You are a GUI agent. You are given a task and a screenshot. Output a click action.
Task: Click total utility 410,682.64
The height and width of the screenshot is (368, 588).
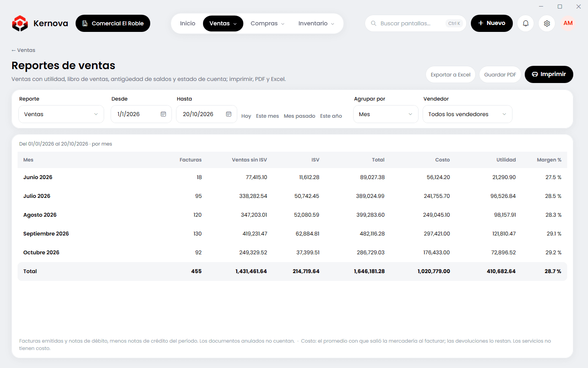[501, 272]
